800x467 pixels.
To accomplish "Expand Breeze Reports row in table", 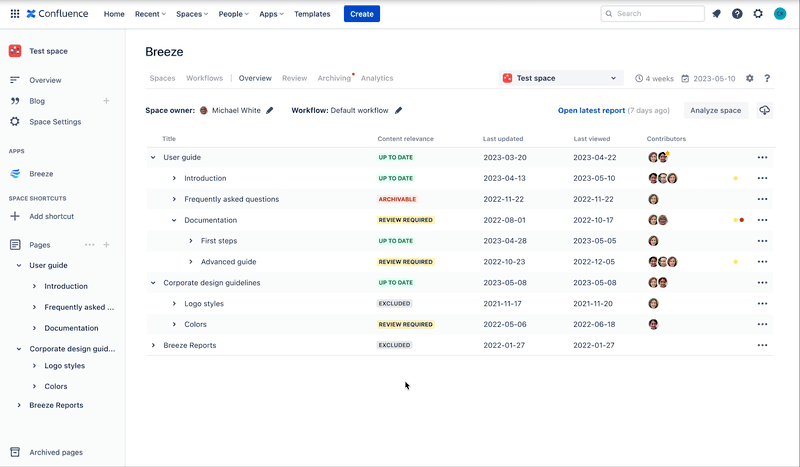I will 153,345.
